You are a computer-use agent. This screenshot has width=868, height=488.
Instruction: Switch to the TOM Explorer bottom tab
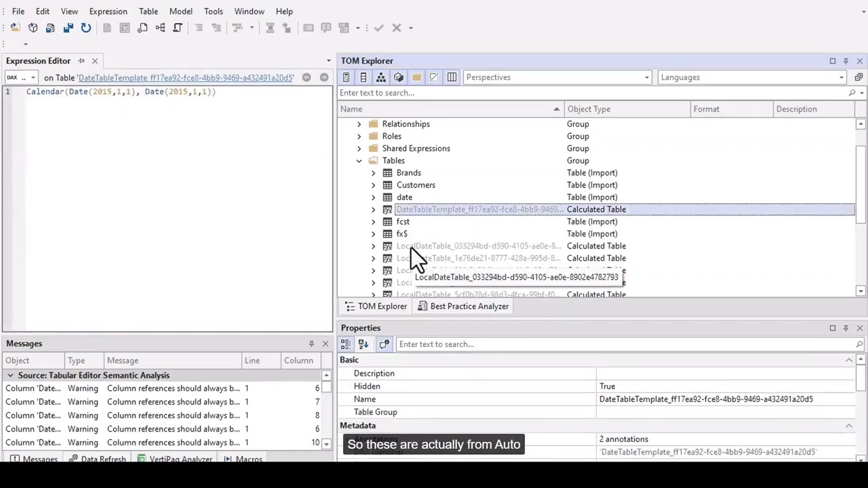tap(376, 306)
